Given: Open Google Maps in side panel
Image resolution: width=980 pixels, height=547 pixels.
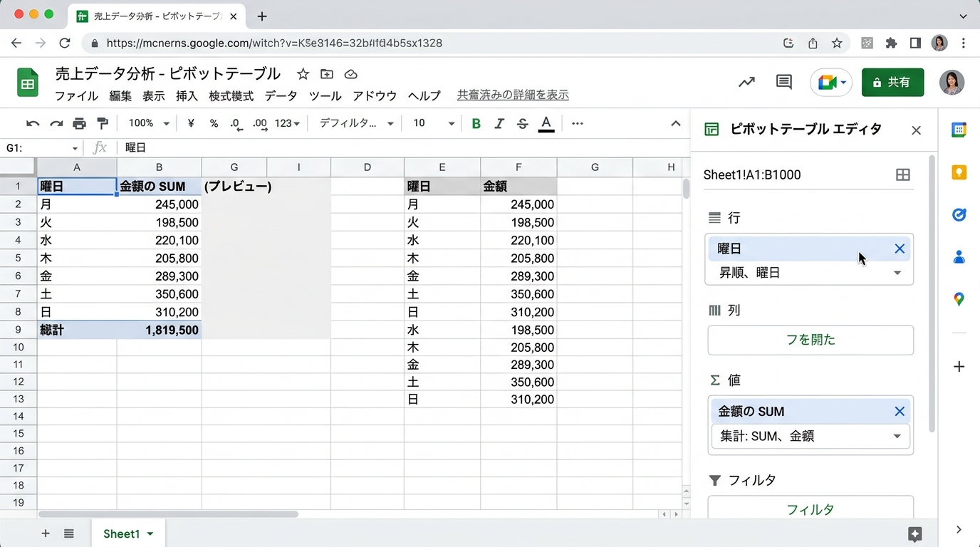Looking at the screenshot, I should [x=959, y=299].
